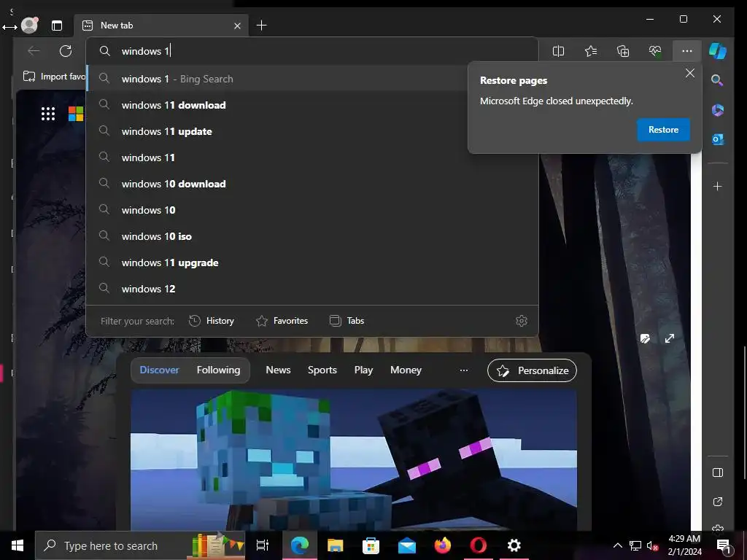Open the Copilot sidebar icon
747x560 pixels.
[718, 51]
